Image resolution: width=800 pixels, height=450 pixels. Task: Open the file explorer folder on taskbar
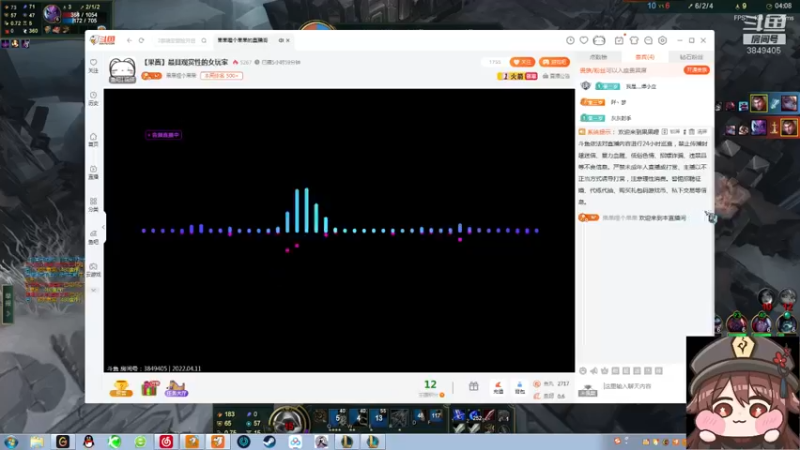click(x=37, y=441)
